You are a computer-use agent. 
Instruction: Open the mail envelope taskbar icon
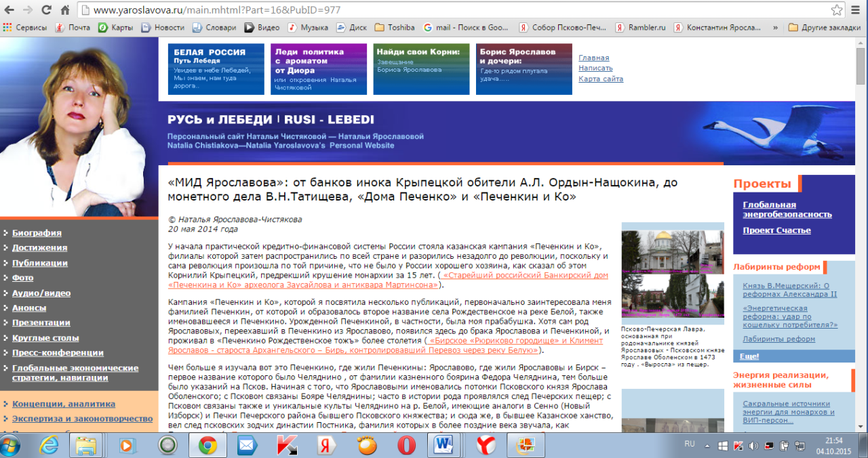pos(246,445)
